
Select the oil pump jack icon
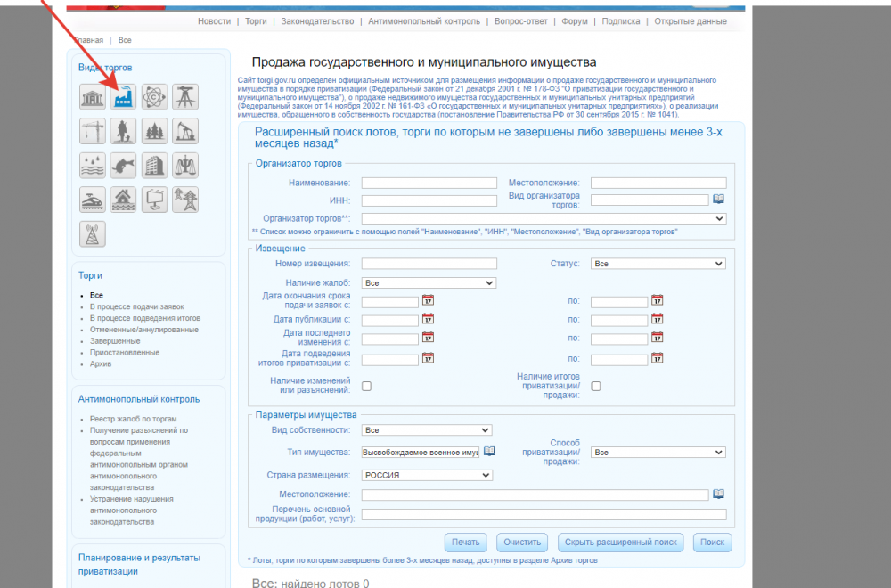point(185,131)
